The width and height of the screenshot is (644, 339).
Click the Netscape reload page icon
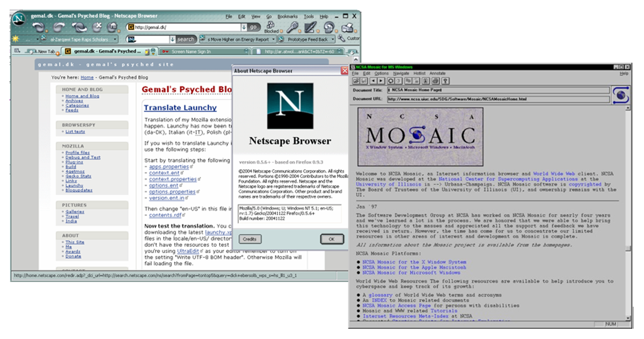point(78,27)
